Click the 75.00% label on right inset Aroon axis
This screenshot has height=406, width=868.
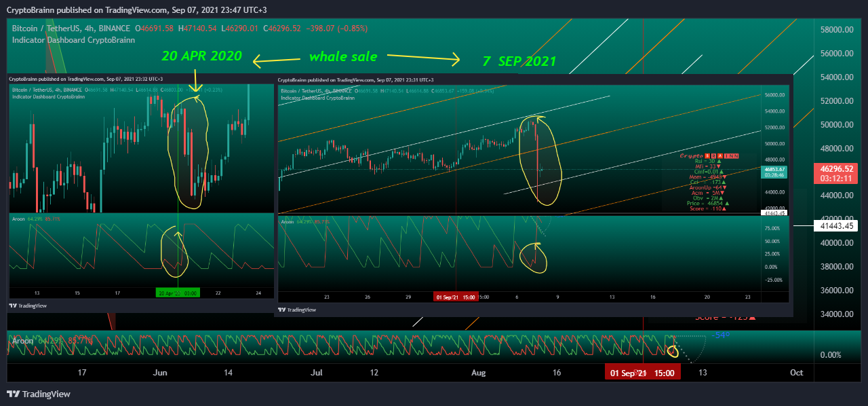tap(774, 228)
